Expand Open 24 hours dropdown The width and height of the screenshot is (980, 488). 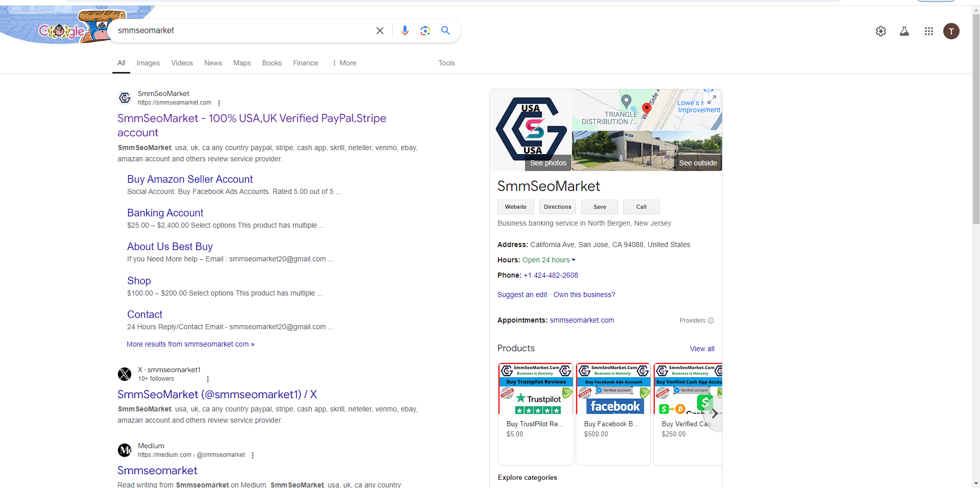pos(549,260)
